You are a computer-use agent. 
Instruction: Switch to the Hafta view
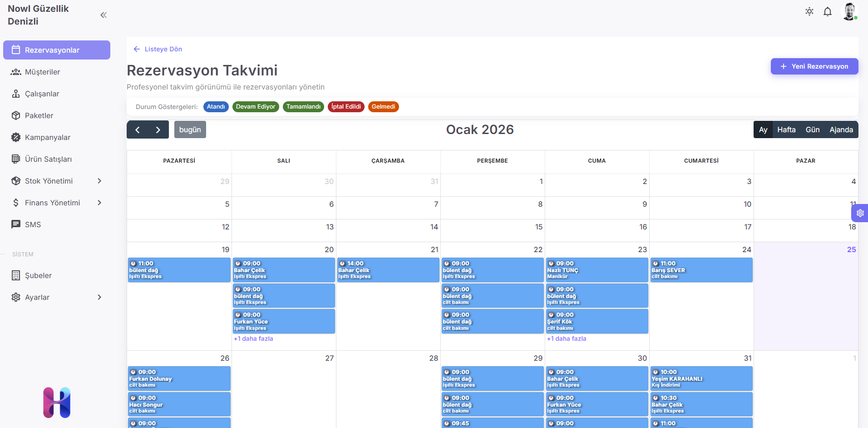tap(786, 129)
